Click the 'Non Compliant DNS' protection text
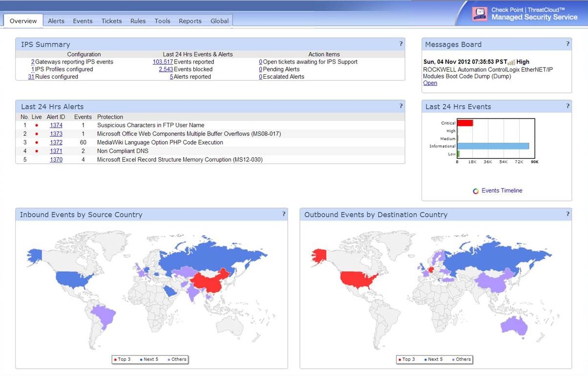Image resolution: width=588 pixels, height=376 pixels. click(123, 152)
